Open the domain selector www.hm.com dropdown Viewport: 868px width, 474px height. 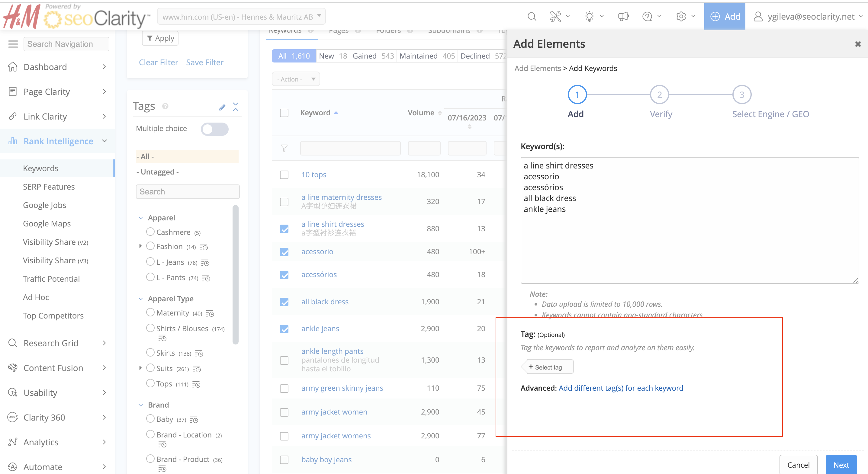coord(241,17)
